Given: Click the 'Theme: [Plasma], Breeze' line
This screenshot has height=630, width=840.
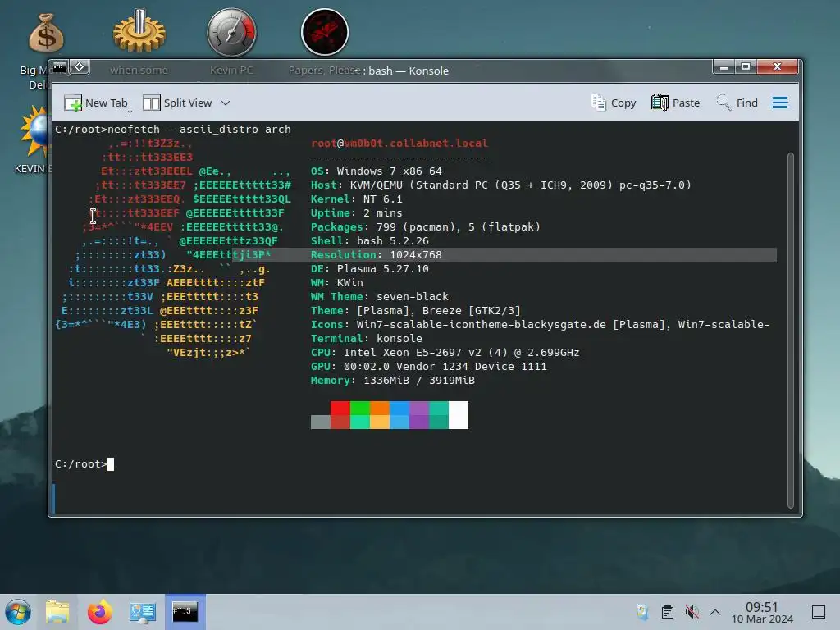Looking at the screenshot, I should click(x=416, y=311).
